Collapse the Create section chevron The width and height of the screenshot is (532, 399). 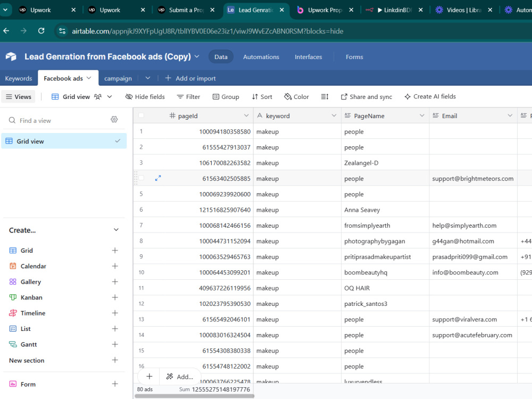[x=116, y=230]
